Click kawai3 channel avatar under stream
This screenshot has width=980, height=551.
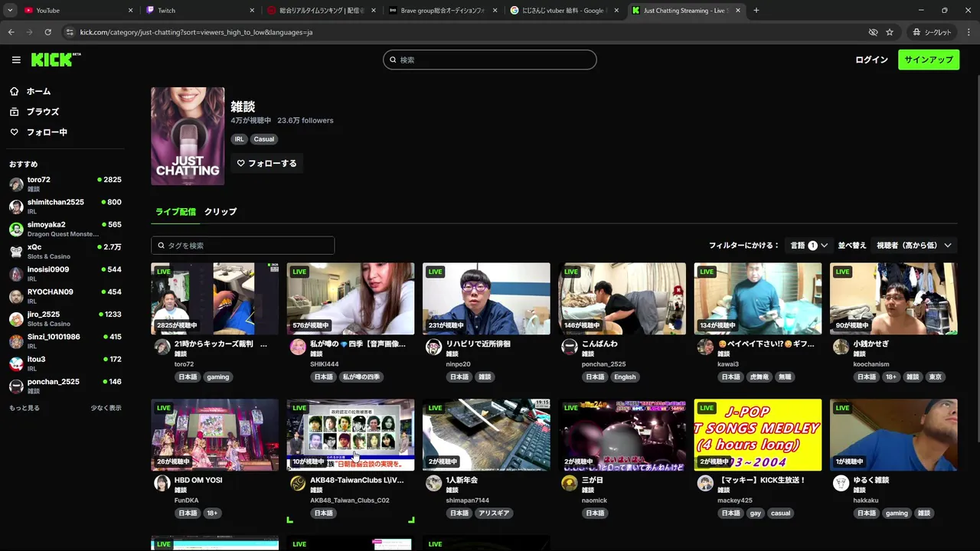(705, 347)
